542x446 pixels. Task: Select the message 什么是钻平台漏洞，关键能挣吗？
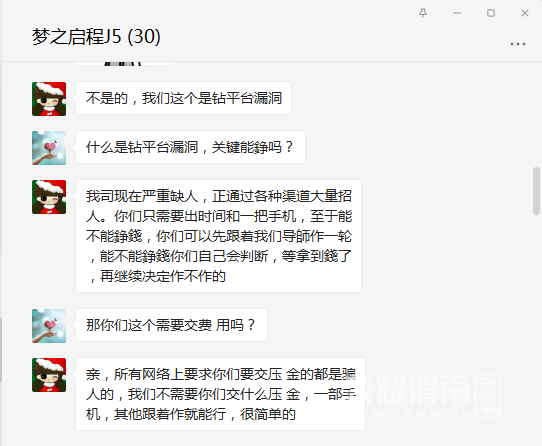tap(190, 147)
